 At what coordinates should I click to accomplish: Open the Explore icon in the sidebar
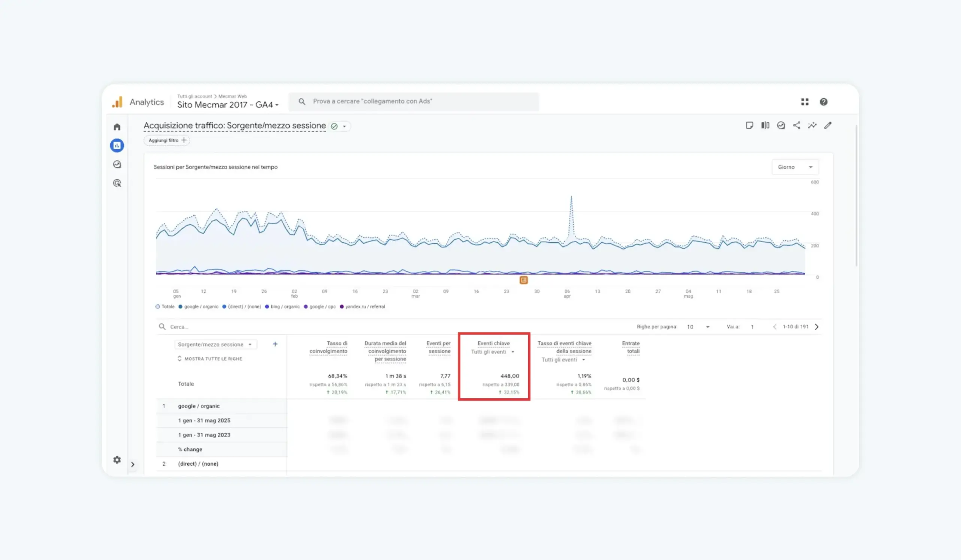coord(117,164)
